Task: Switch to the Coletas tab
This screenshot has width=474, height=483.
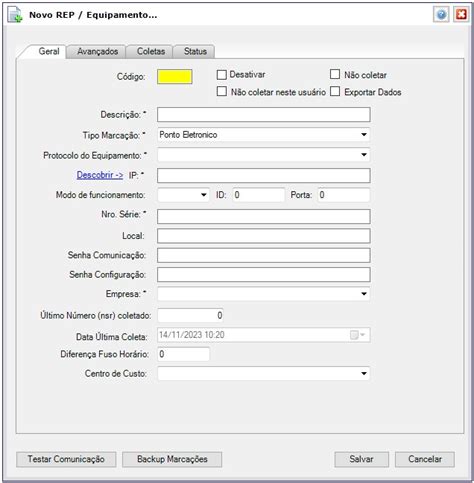Action: [151, 52]
